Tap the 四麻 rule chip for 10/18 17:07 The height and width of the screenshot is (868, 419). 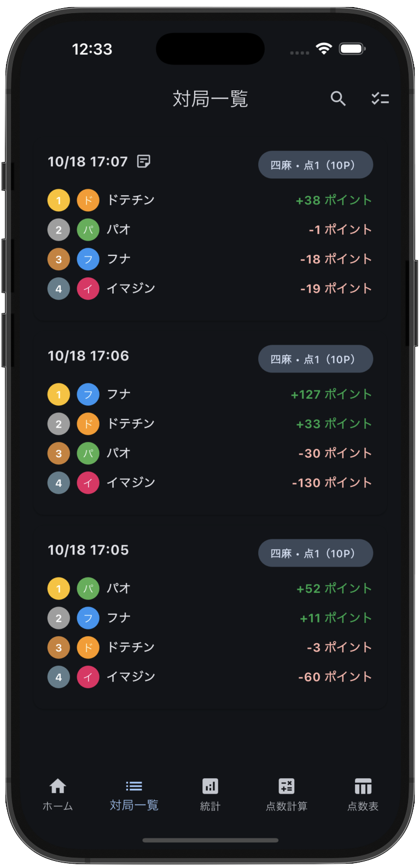[x=315, y=165]
